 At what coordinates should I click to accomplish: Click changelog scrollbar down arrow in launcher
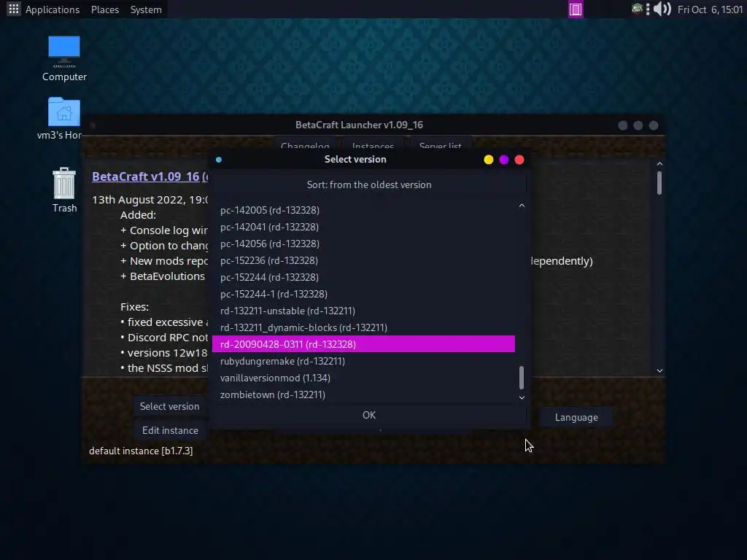(x=659, y=370)
